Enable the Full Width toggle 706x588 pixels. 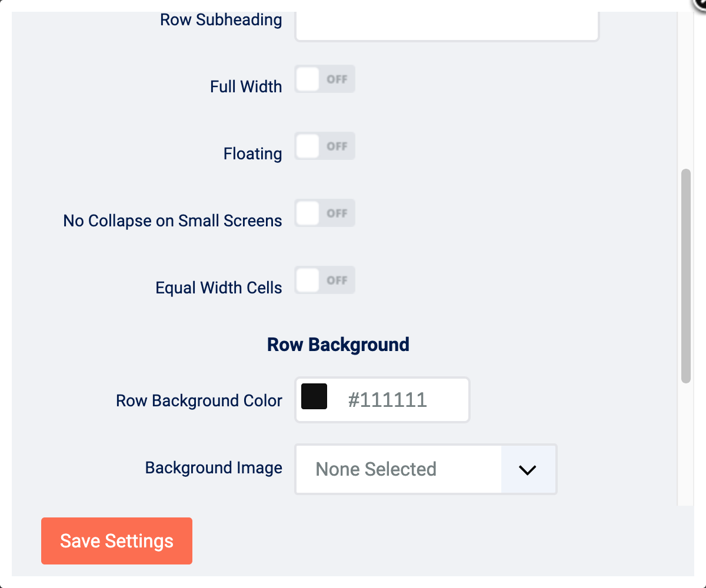(325, 79)
